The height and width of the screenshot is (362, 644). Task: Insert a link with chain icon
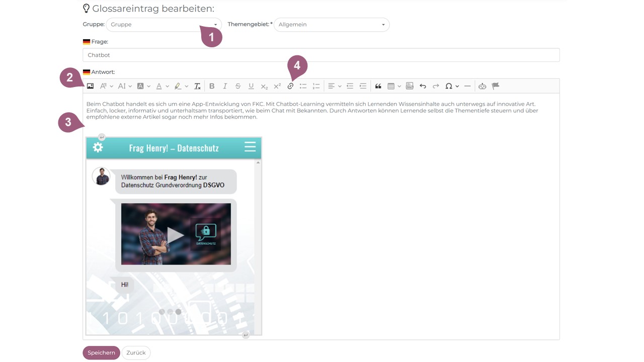(x=290, y=86)
